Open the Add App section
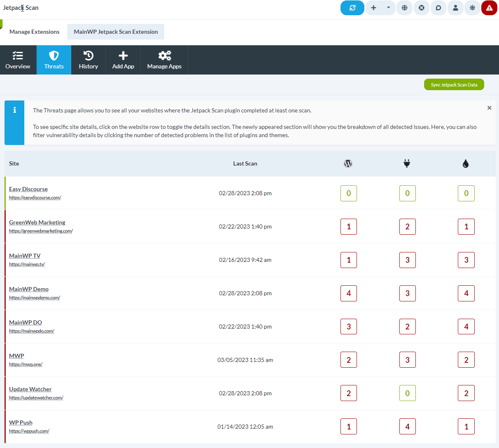The width and height of the screenshot is (499, 448). [123, 60]
